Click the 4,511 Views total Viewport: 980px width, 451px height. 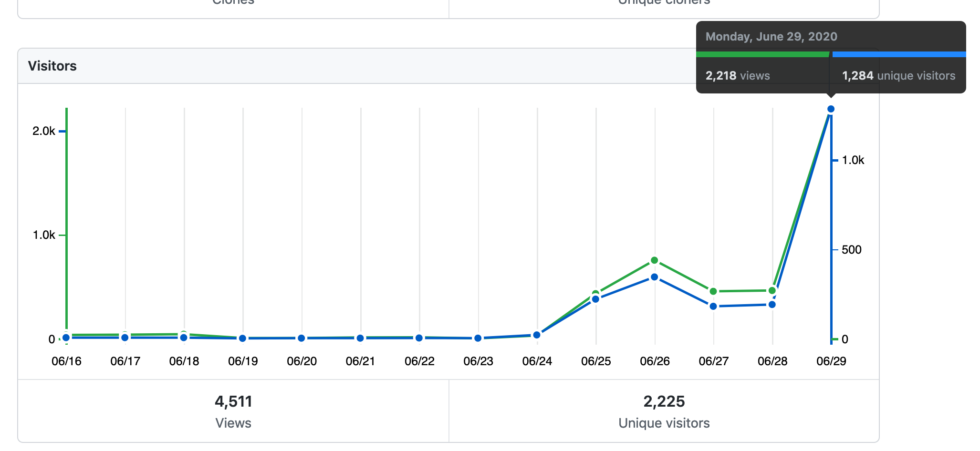pos(233,401)
